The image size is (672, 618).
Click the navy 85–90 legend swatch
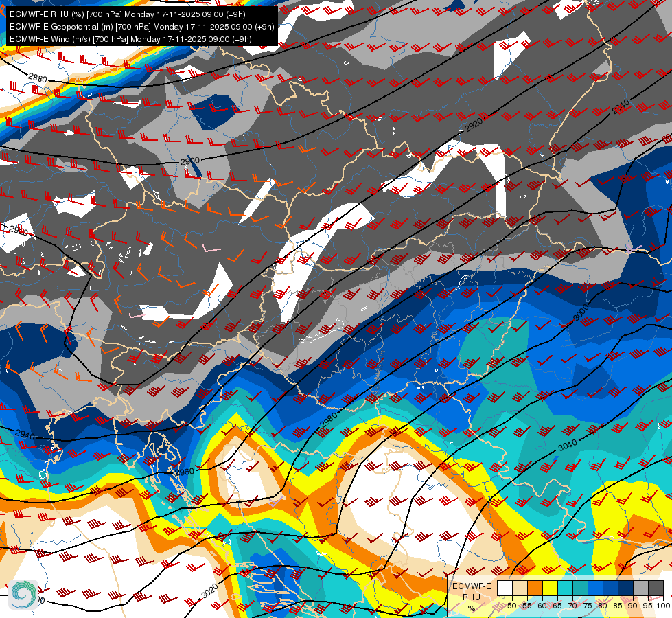[625, 588]
